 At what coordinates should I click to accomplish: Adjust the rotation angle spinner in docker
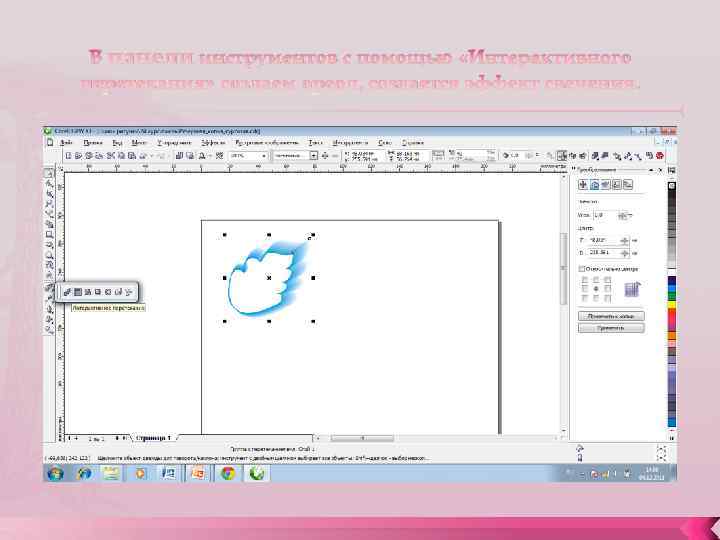click(623, 215)
